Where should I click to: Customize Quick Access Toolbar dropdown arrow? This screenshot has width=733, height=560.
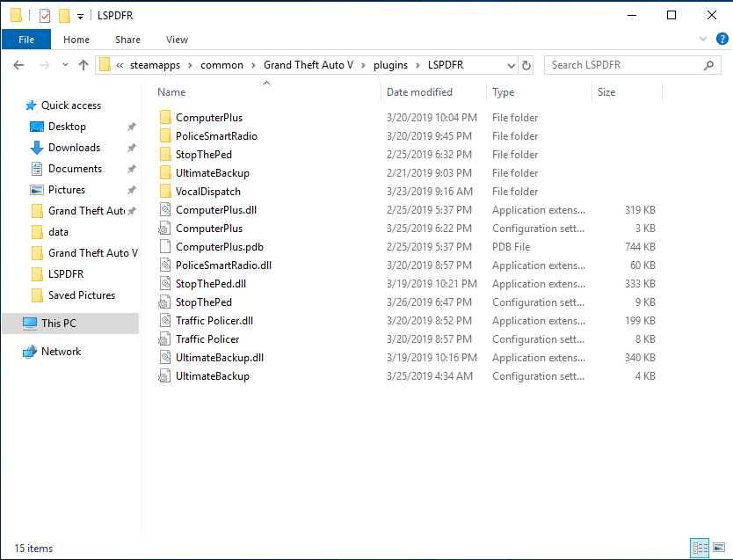pyautogui.click(x=80, y=16)
